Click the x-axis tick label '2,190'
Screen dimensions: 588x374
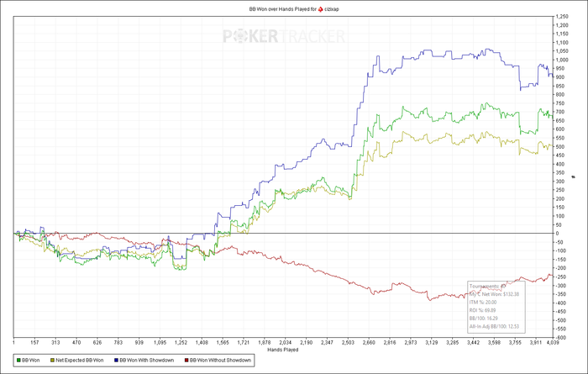[x=306, y=343]
